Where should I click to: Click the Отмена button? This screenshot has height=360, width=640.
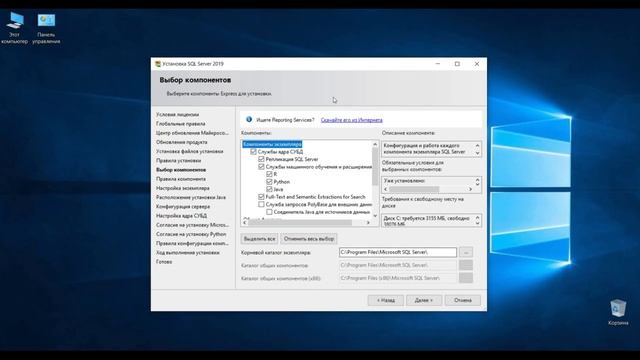(x=463, y=300)
